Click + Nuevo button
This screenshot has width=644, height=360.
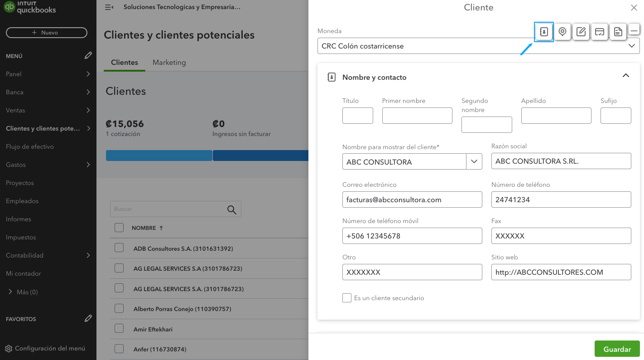[47, 33]
